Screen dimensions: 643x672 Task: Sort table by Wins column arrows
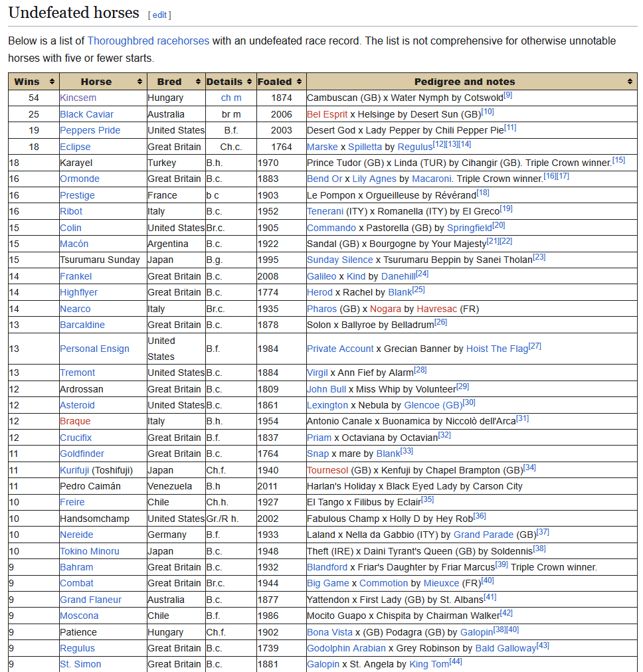pyautogui.click(x=52, y=82)
